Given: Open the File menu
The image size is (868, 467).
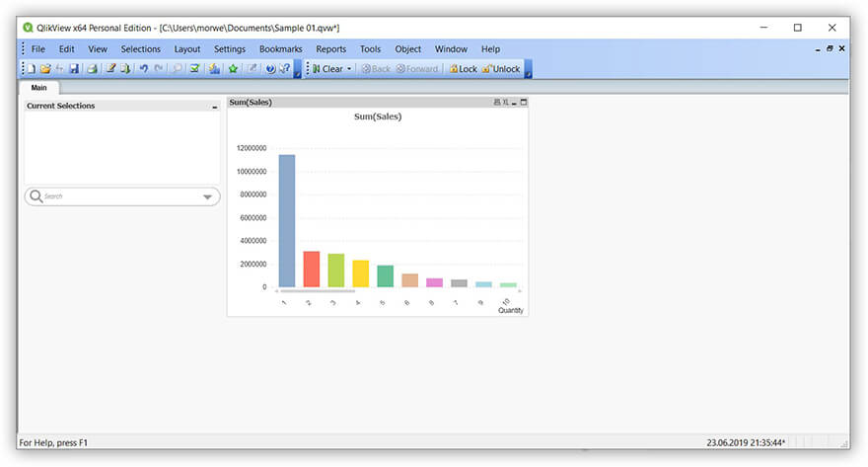Looking at the screenshot, I should tap(38, 48).
